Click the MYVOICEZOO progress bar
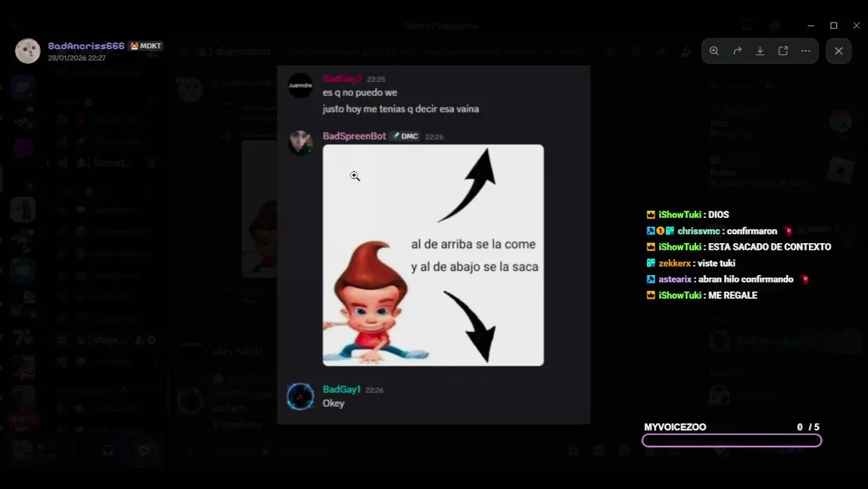Screen dimensions: 868x489 point(731,441)
